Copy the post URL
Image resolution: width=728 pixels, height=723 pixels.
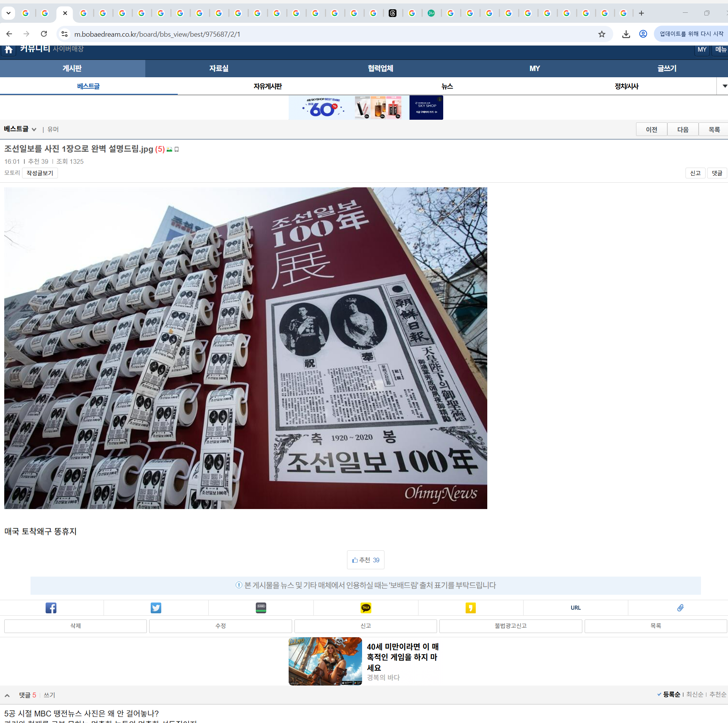576,608
